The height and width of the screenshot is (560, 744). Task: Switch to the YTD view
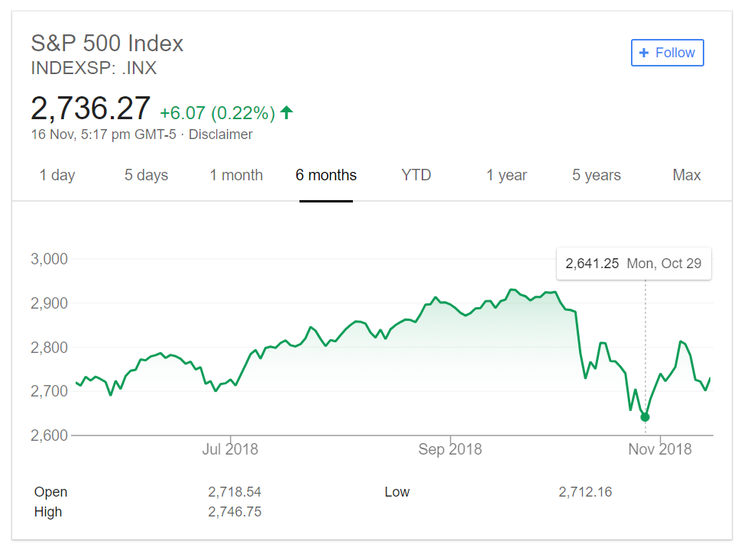416,175
